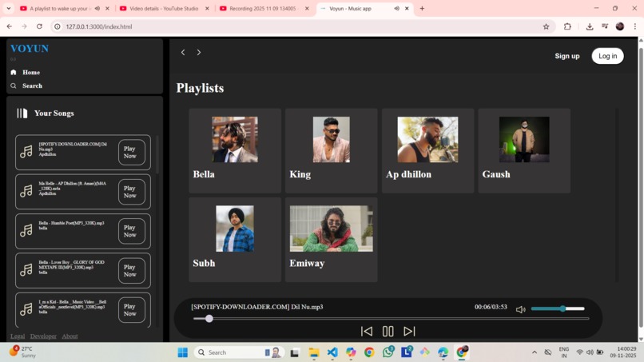Viewport: 644px width, 362px height.
Task: Go to Home in sidebar
Action: (31, 72)
